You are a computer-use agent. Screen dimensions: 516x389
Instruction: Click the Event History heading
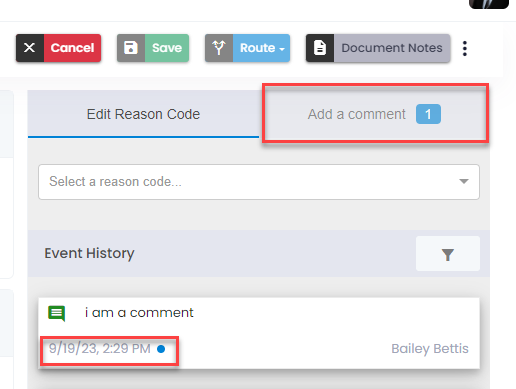point(89,253)
